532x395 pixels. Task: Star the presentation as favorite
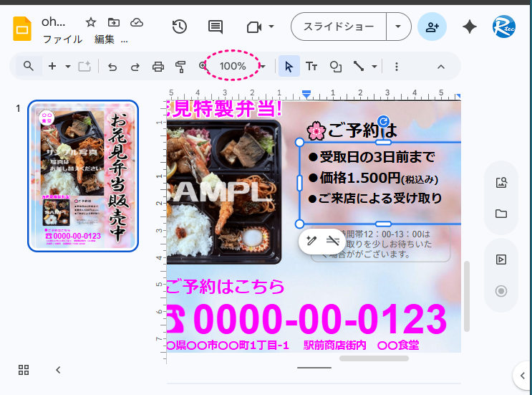pyautogui.click(x=91, y=22)
